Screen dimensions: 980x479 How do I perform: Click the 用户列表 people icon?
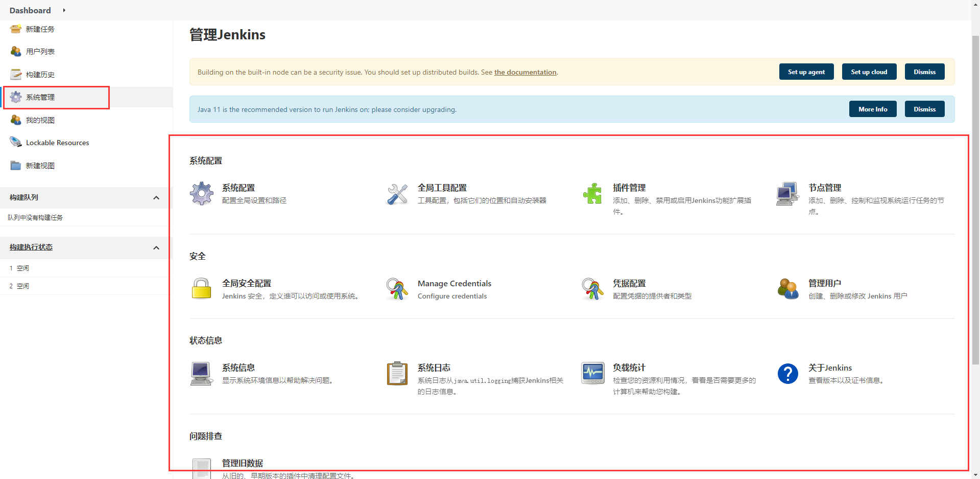click(16, 52)
